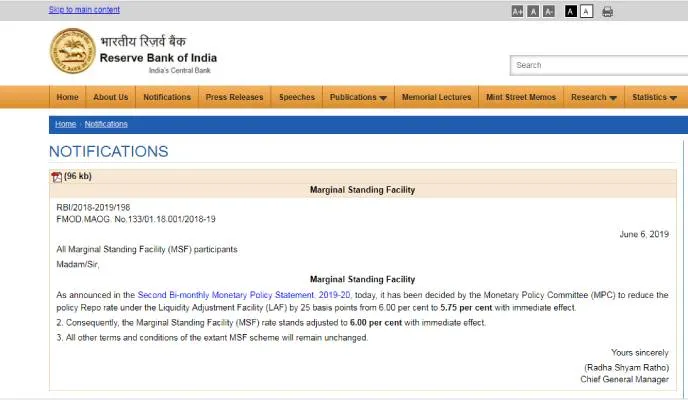
Task: Go to Notifications in navigation bar
Action: (x=167, y=97)
